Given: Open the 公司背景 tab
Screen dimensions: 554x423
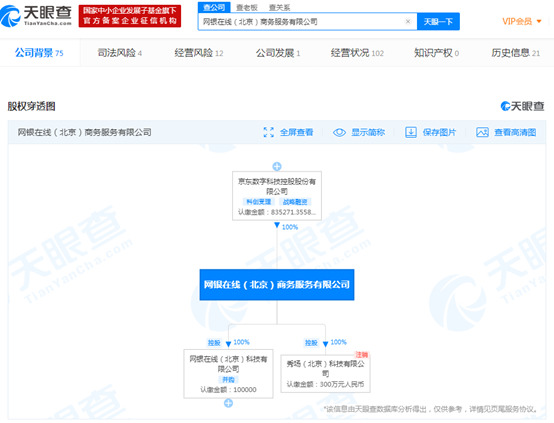Looking at the screenshot, I should click(39, 53).
